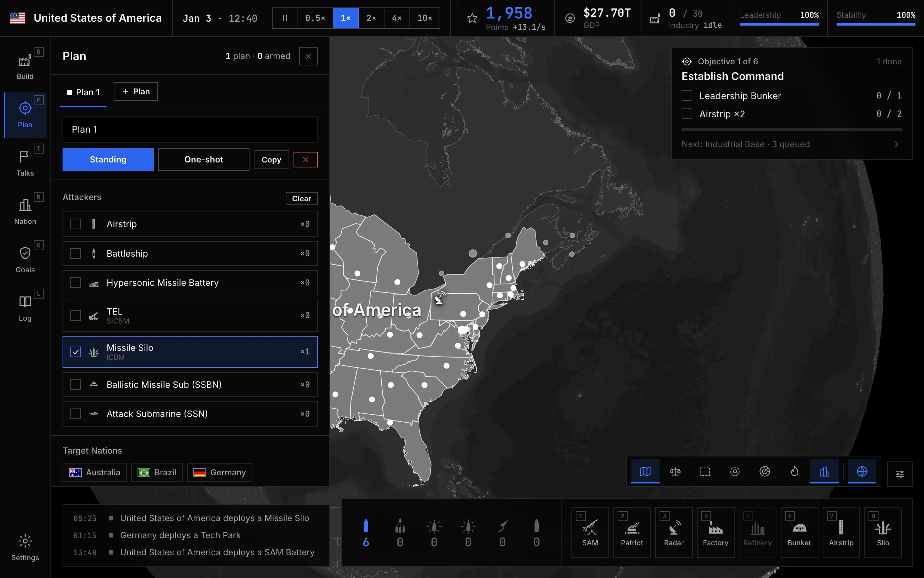
Task: Check the TEL SICBM checkbox
Action: (76, 315)
